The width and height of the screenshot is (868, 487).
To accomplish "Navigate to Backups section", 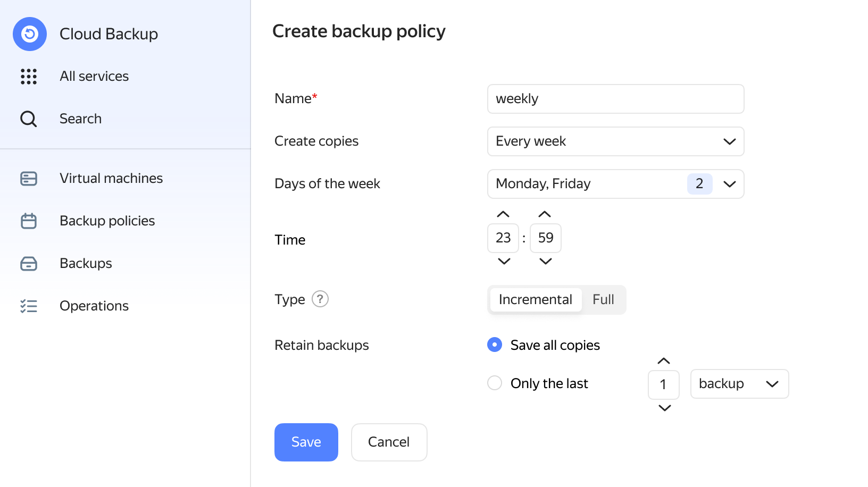I will click(x=86, y=264).
